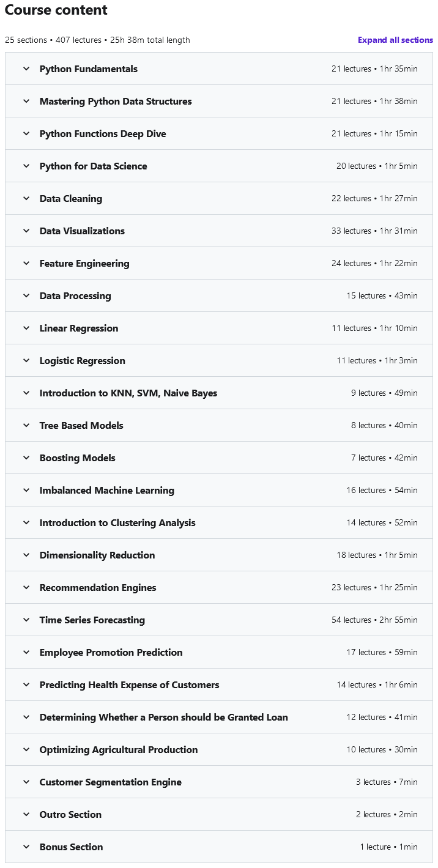
Task: Toggle the Tree Based Models chevron
Action: pos(26,425)
